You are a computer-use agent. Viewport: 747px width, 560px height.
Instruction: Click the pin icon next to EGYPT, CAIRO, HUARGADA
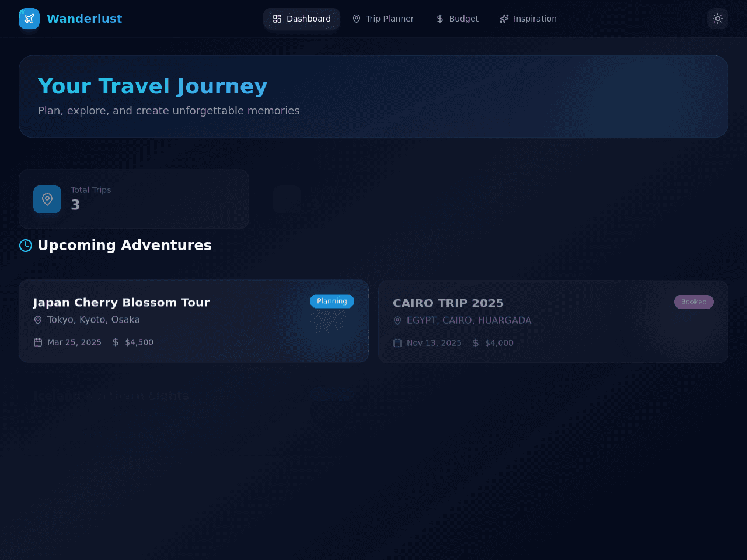coord(397,320)
